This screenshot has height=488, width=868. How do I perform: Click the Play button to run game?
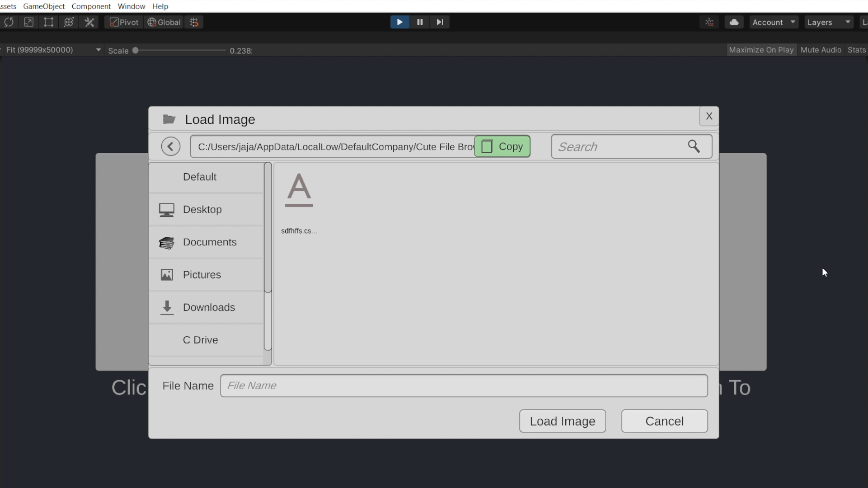400,22
